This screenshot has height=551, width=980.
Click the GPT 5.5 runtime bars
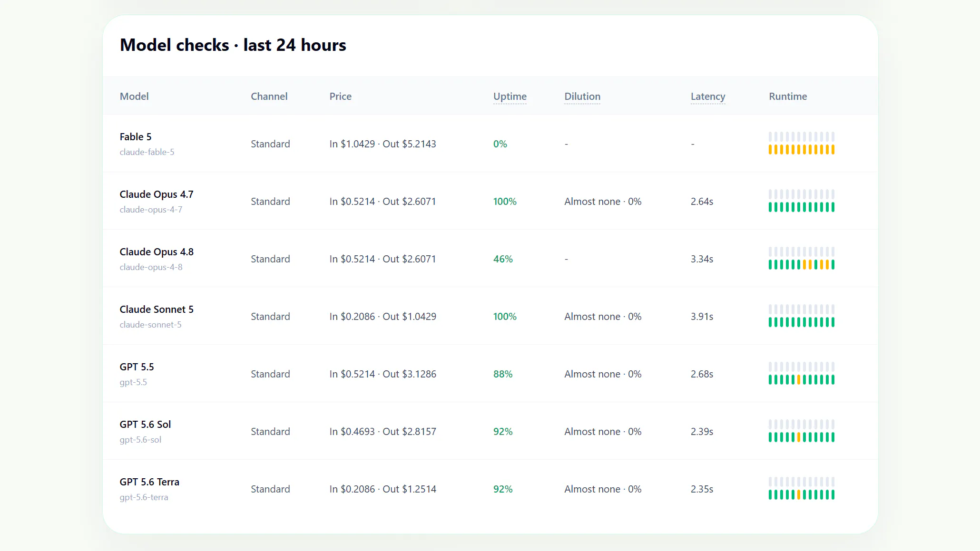(x=802, y=374)
